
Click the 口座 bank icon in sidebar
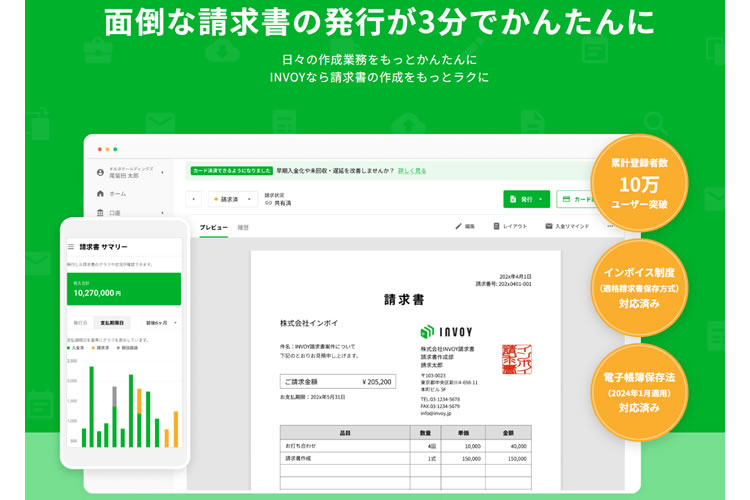click(100, 212)
